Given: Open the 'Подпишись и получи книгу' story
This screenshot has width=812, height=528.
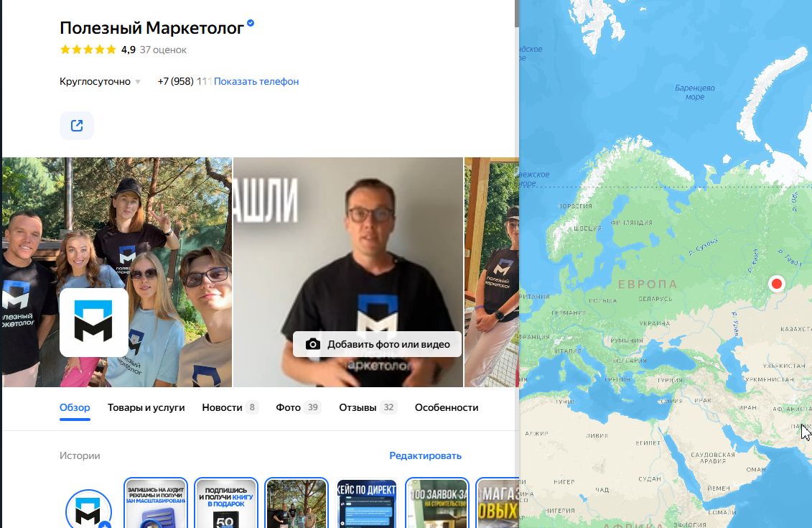Looking at the screenshot, I should click(226, 504).
